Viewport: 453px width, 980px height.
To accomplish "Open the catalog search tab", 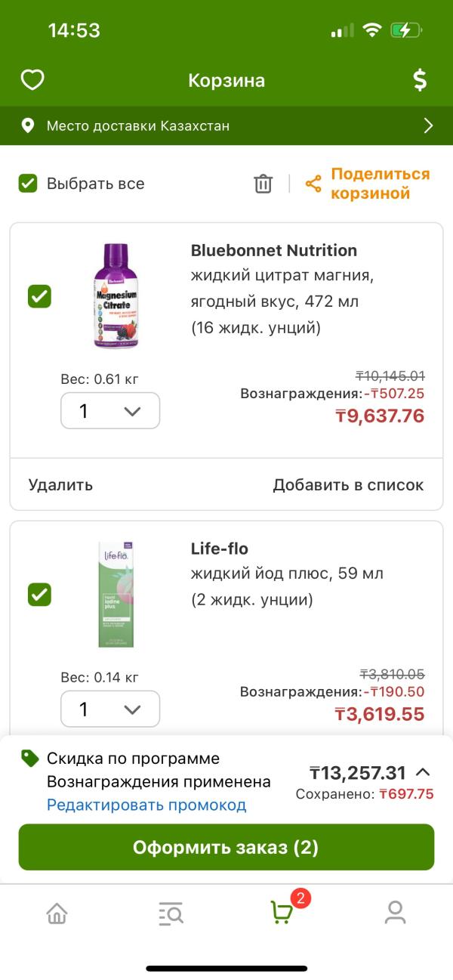I will pos(171,914).
